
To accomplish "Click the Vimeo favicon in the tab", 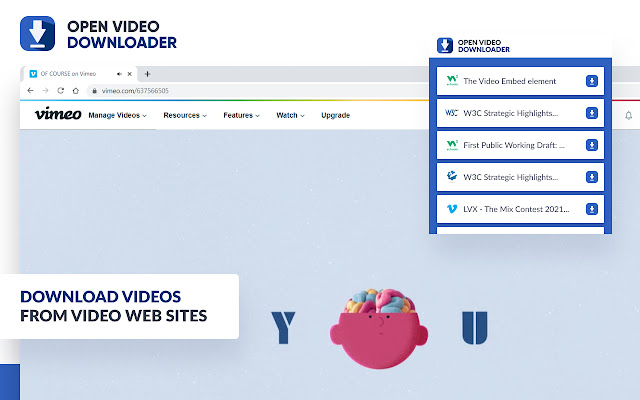I will coord(33,74).
